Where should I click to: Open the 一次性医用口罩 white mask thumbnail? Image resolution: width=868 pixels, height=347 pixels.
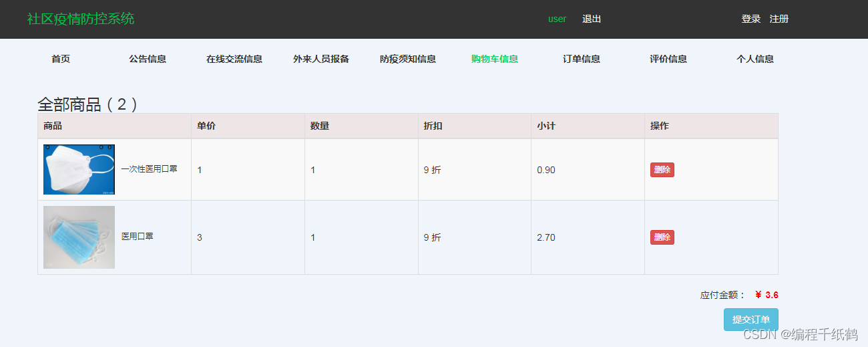(79, 169)
